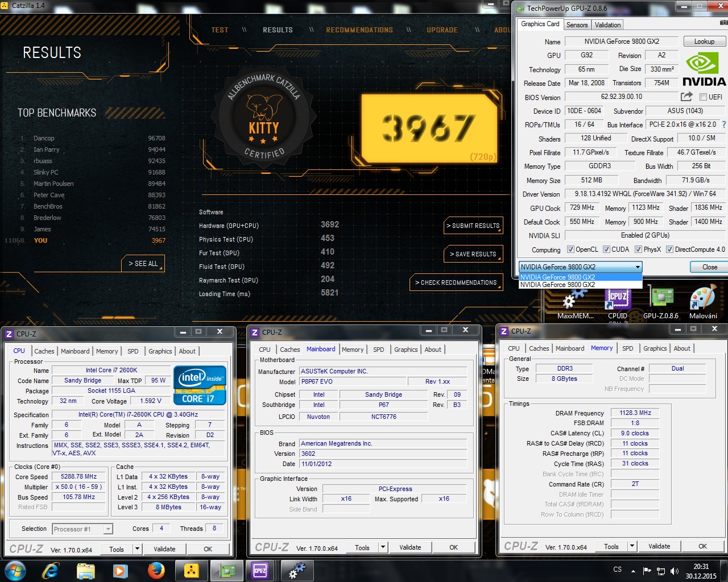Click the yellow 3967 score panel
The height and width of the screenshot is (582, 728).
click(x=429, y=127)
